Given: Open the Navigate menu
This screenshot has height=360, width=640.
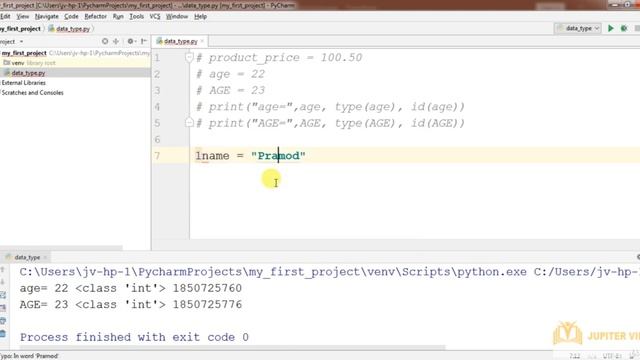Looking at the screenshot, I should click(x=47, y=16).
